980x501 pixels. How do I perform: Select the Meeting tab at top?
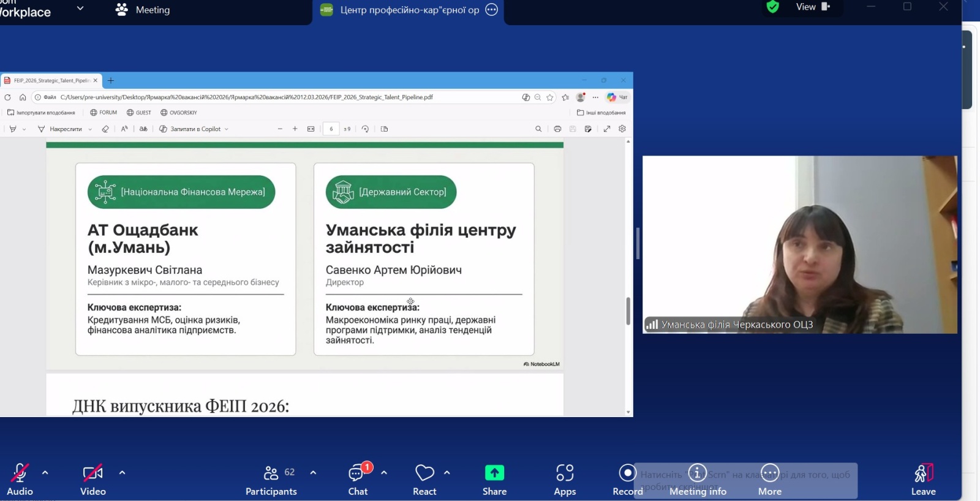[x=143, y=10]
